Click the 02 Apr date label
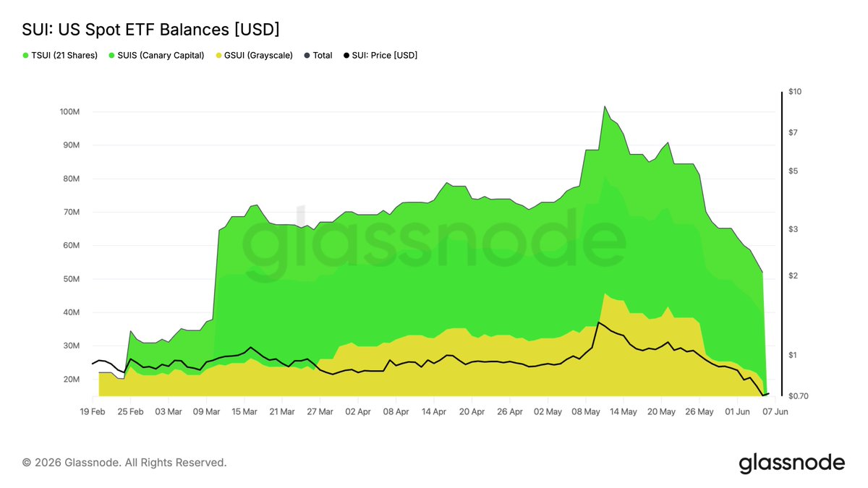The width and height of the screenshot is (868, 488). tap(357, 411)
